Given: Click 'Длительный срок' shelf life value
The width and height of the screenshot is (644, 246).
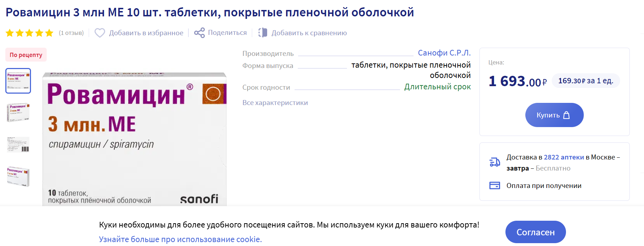Looking at the screenshot, I should tap(437, 87).
